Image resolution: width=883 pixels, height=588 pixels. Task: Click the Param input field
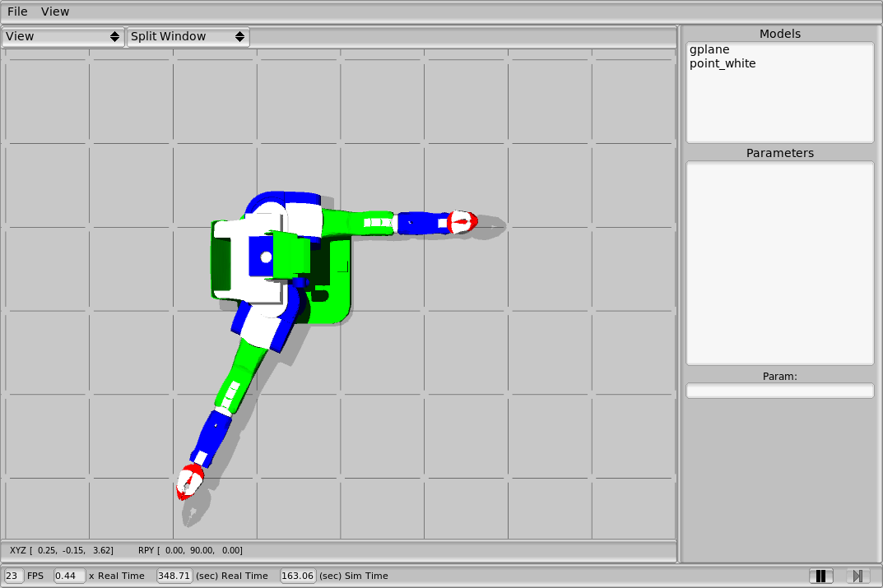(x=779, y=391)
